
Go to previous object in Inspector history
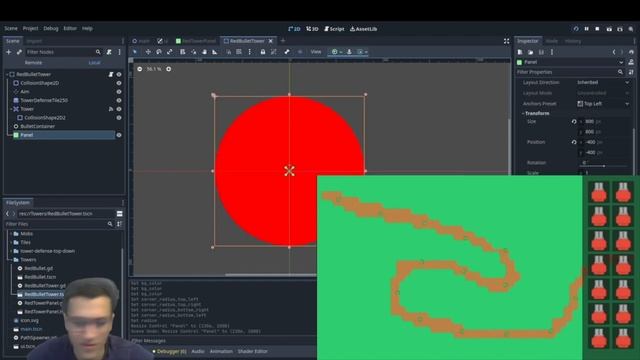click(614, 52)
